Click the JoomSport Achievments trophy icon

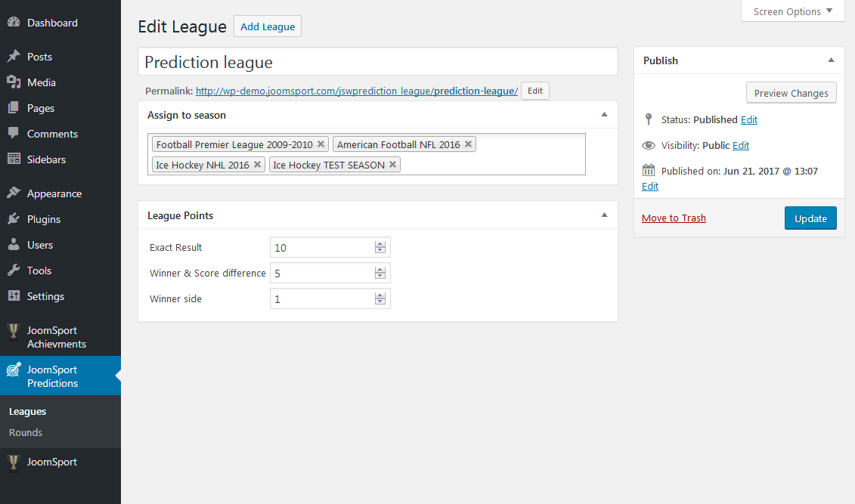tap(14, 332)
